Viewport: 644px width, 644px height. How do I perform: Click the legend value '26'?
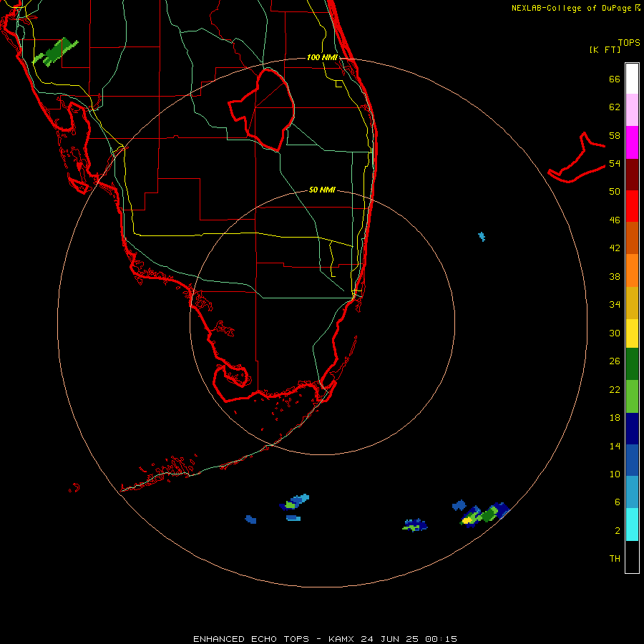[x=615, y=361]
